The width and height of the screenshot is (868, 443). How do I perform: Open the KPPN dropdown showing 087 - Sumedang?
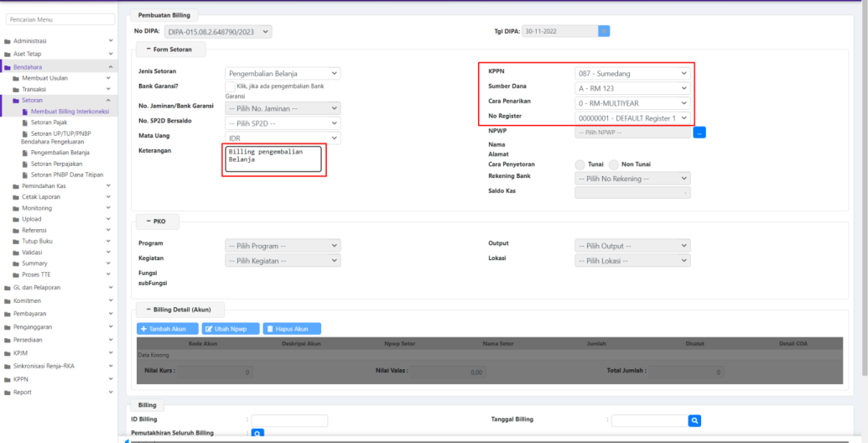632,73
